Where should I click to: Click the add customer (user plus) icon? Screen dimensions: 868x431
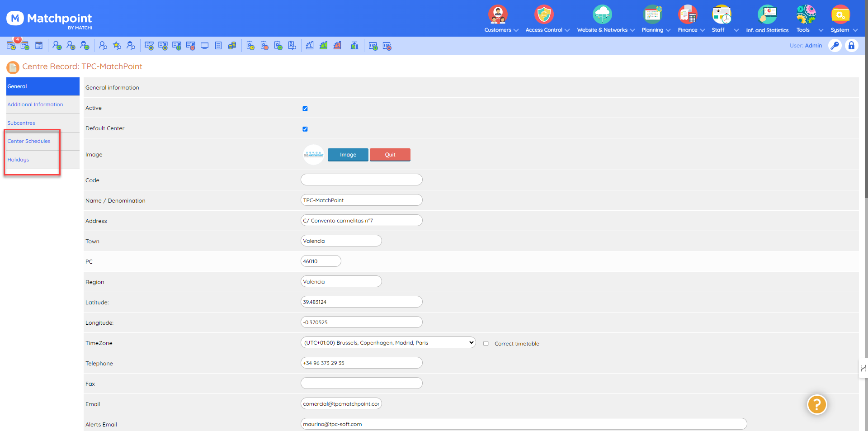pos(57,46)
